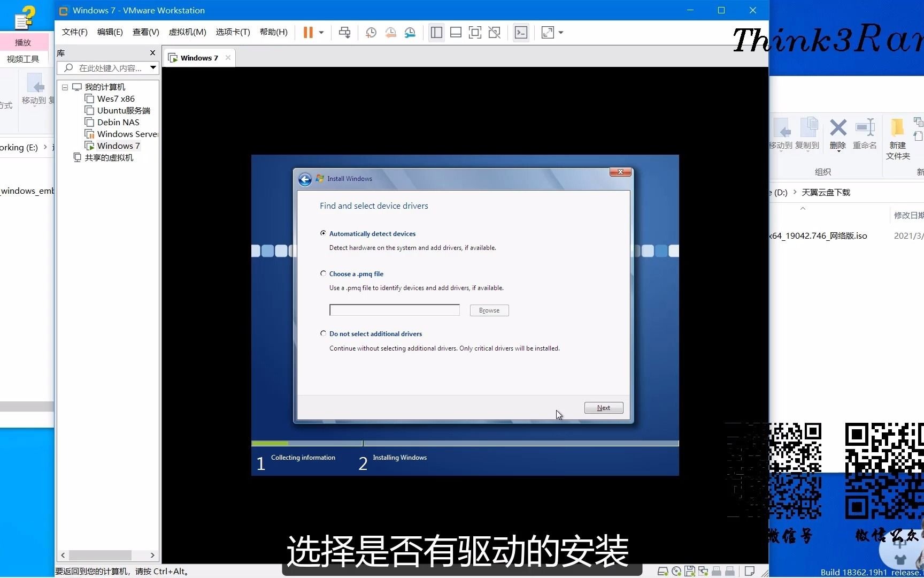Click the installation progress bar
Viewport: 924px width, 578px height.
click(x=465, y=443)
